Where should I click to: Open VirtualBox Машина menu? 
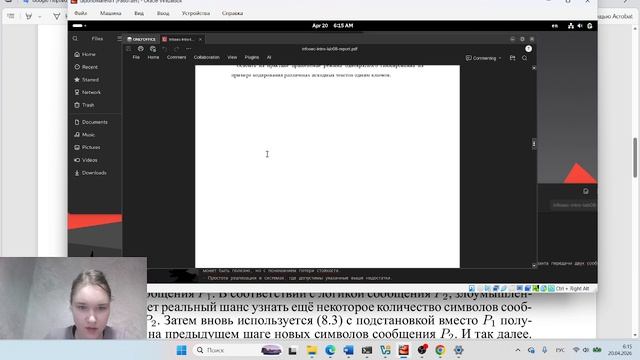pos(111,13)
